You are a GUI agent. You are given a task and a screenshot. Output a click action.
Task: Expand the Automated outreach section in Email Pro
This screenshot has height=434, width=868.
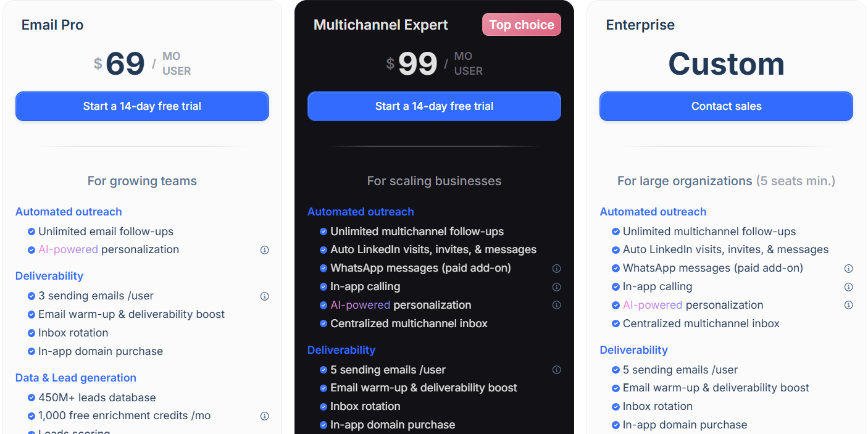click(x=69, y=212)
